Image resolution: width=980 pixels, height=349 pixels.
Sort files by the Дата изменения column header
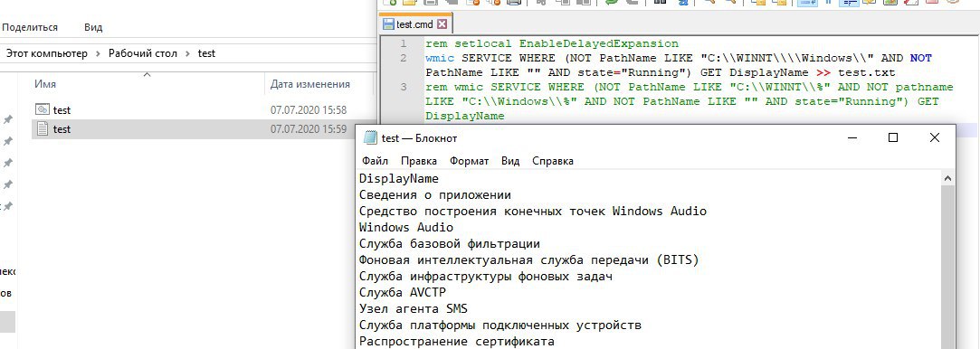(310, 84)
